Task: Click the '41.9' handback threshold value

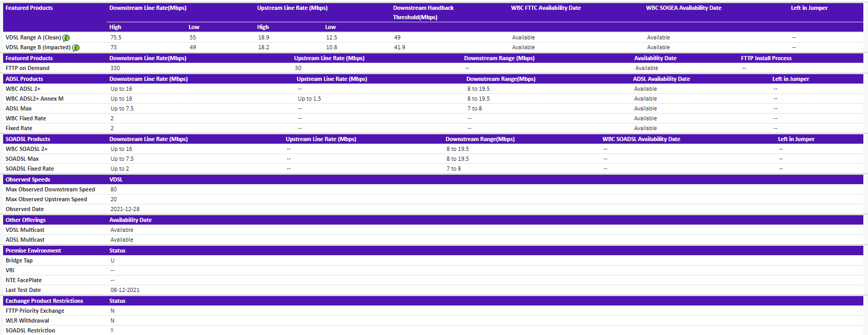Action: (400, 47)
